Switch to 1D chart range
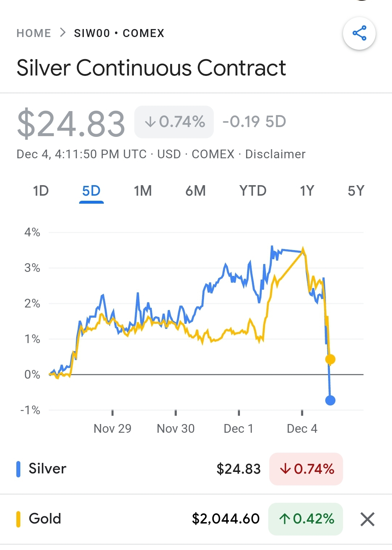392x550 pixels. click(41, 191)
